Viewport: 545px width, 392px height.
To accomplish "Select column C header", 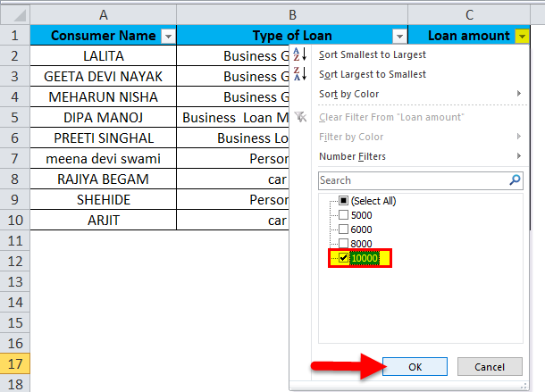I will (x=469, y=15).
